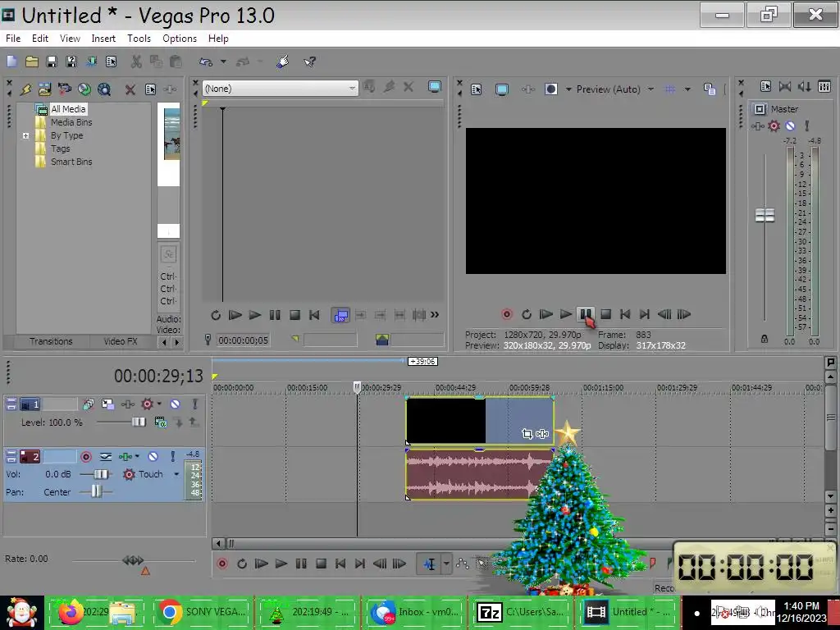Image resolution: width=840 pixels, height=630 pixels.
Task: Click the What's This help icon
Action: pos(309,62)
